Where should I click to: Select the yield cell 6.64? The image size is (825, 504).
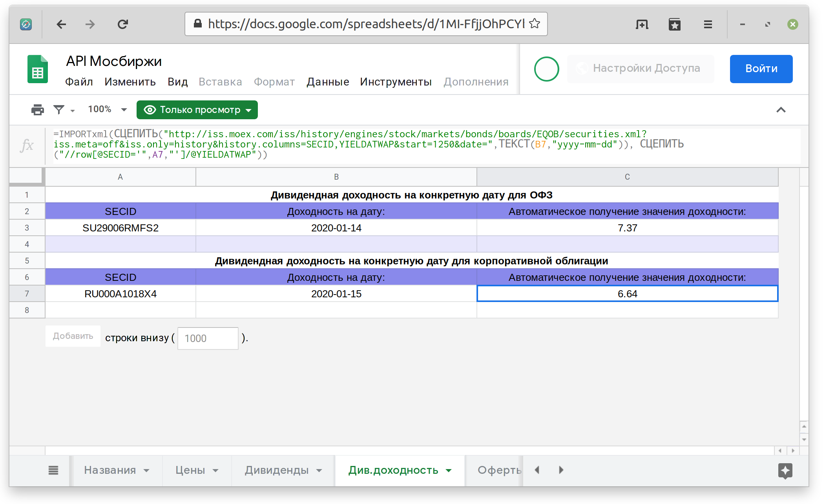[x=627, y=294]
